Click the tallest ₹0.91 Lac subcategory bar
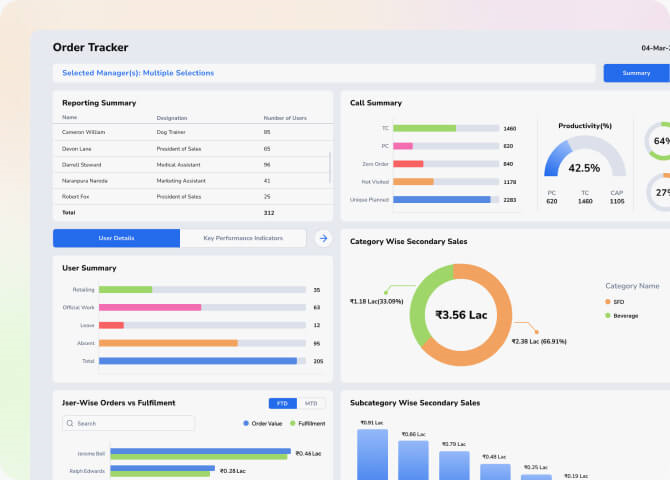This screenshot has width=670, height=480. click(372, 455)
